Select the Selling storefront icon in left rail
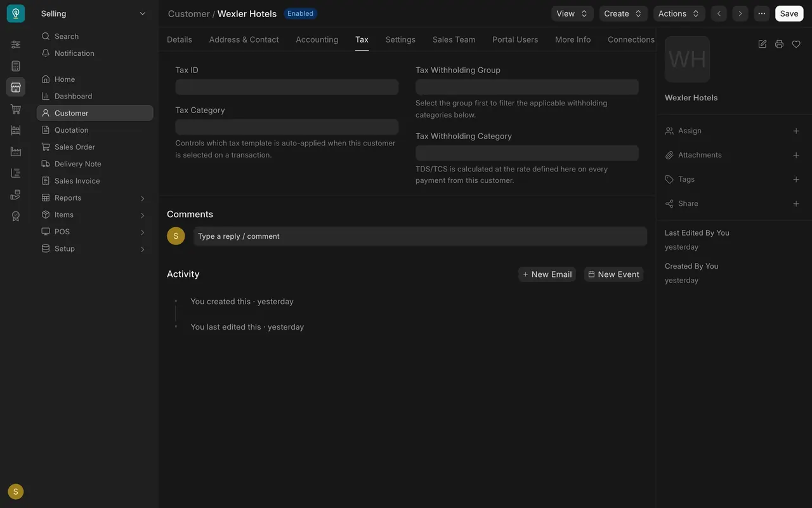This screenshot has width=812, height=508. (16, 87)
